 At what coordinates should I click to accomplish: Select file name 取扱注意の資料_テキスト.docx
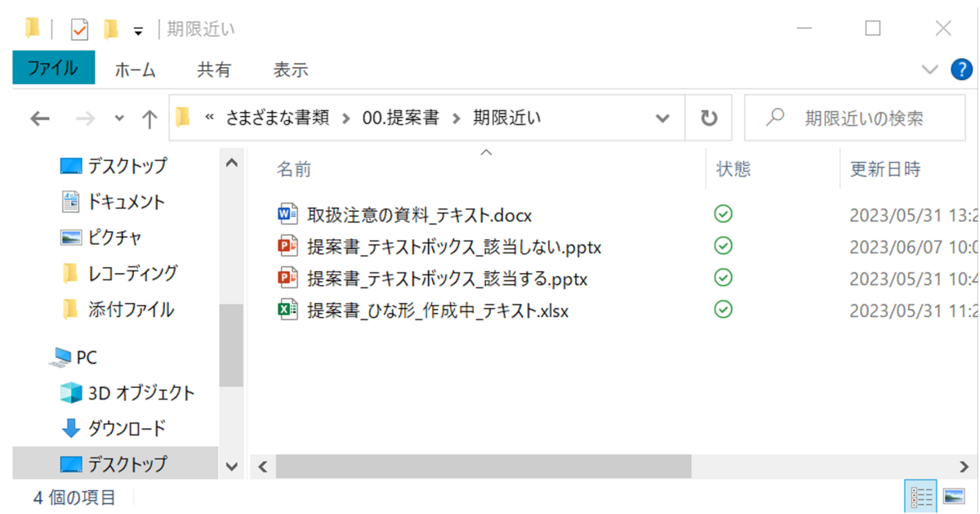pos(420,216)
